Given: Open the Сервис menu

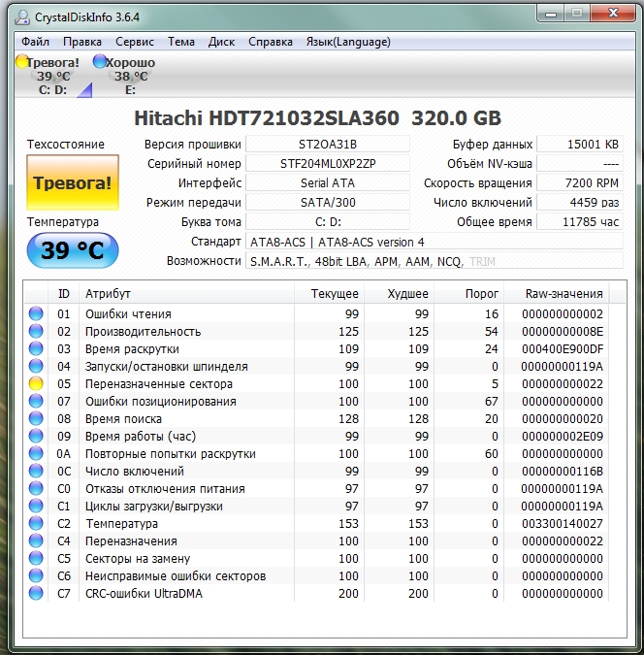Looking at the screenshot, I should [x=135, y=42].
